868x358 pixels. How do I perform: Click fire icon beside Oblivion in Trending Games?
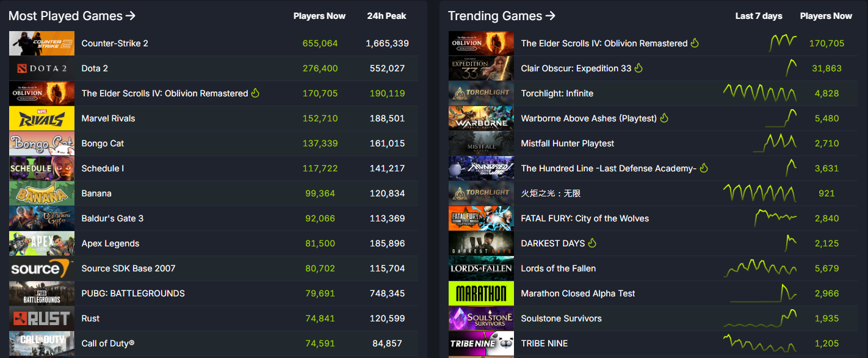pos(695,43)
